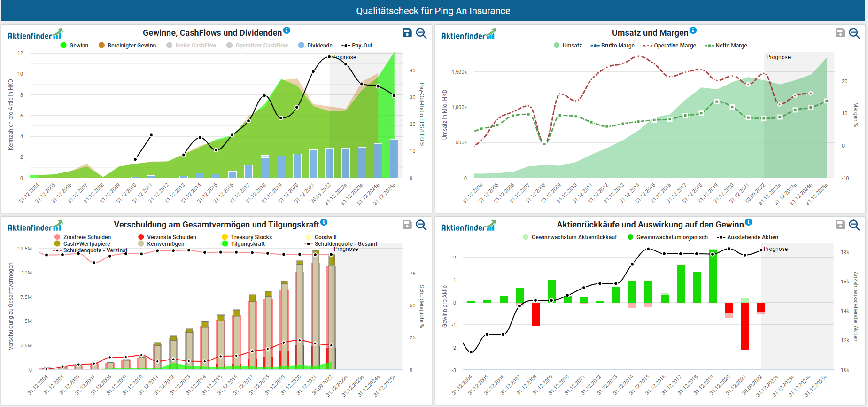
Task: Open info tooltip for Umsatz und Margen
Action: pyautogui.click(x=693, y=31)
